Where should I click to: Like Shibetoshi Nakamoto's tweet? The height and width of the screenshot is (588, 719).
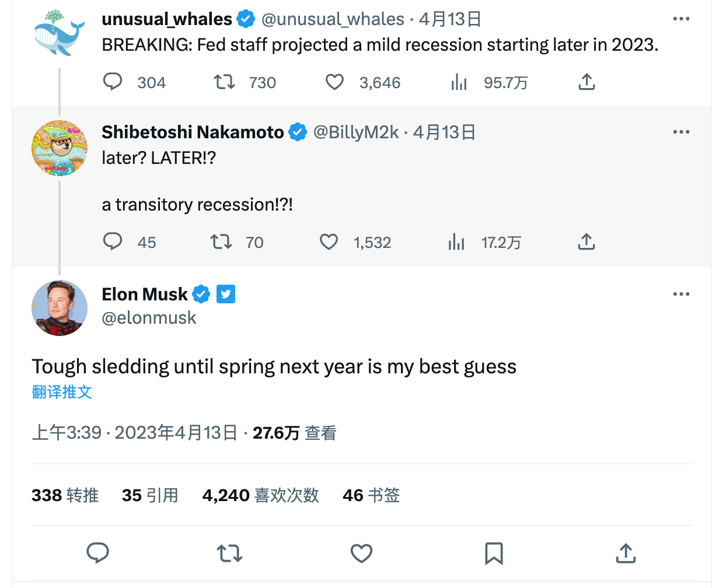tap(329, 242)
